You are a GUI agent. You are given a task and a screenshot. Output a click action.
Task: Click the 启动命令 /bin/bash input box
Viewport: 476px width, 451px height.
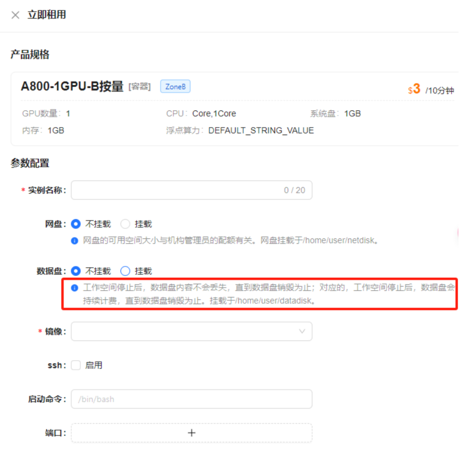tap(191, 399)
